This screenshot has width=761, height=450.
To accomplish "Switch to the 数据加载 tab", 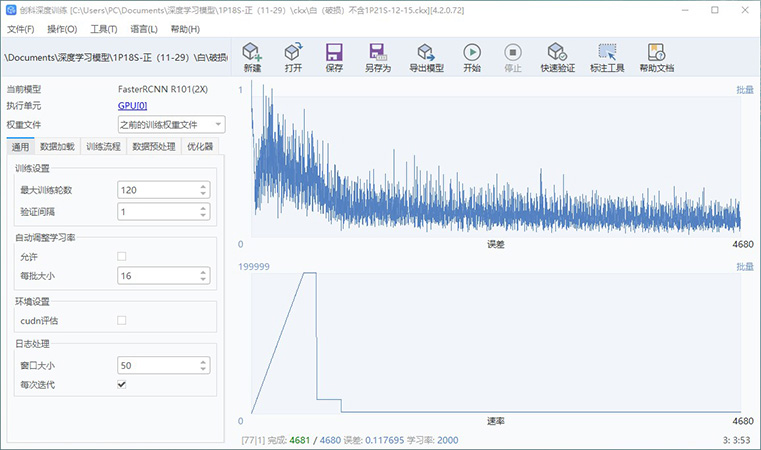I will 57,146.
